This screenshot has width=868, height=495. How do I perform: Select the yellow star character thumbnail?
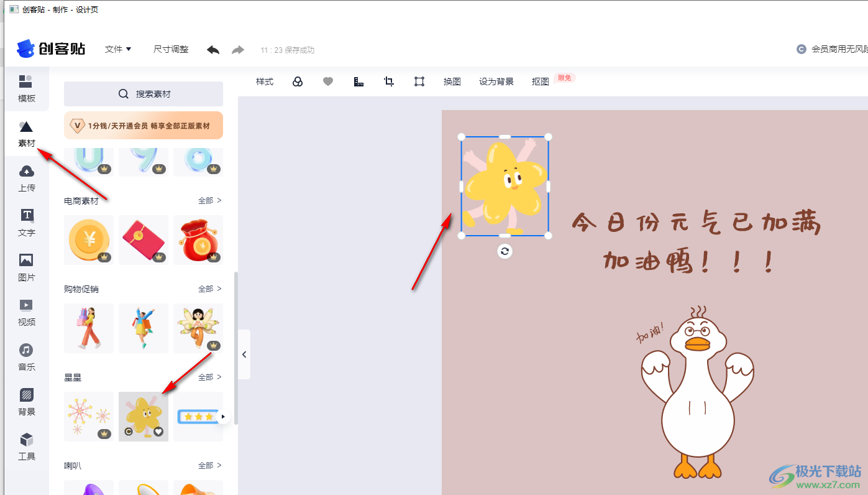[x=144, y=417]
